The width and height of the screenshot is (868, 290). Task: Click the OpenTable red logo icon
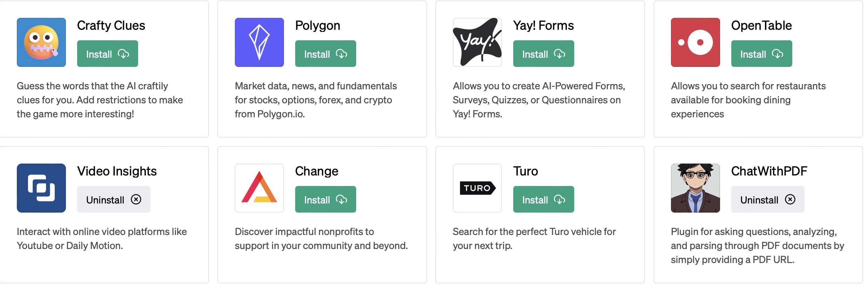[x=696, y=42]
